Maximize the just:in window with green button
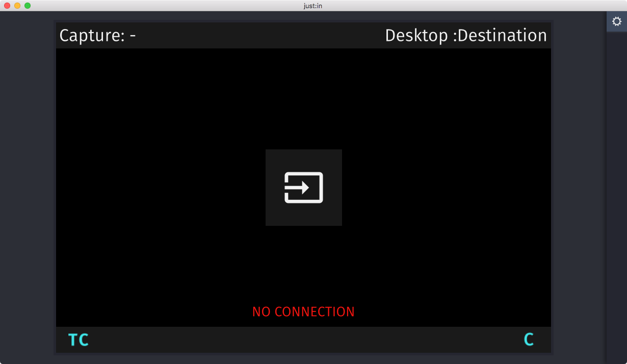This screenshot has width=627, height=364. (28, 6)
